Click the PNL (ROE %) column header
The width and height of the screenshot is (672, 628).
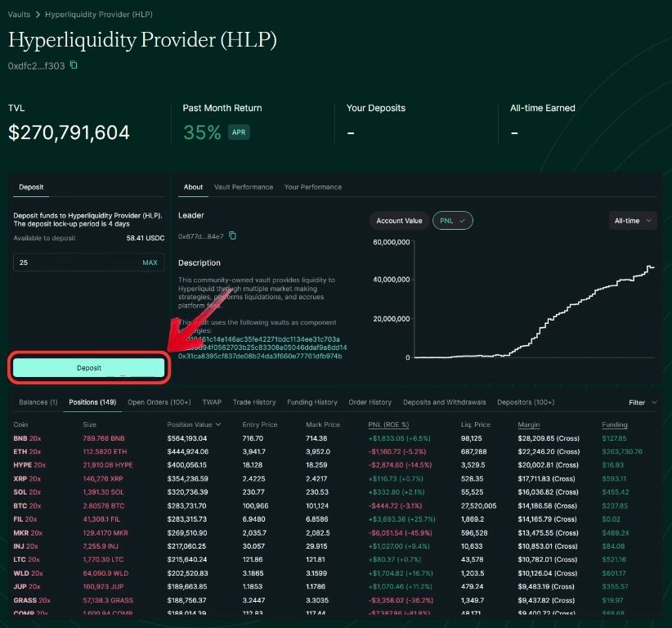388,424
